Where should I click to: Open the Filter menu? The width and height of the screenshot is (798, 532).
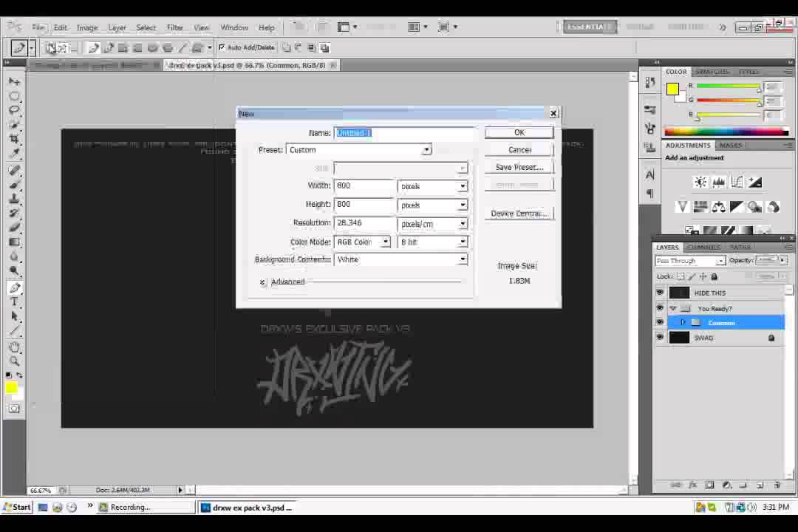coord(174,27)
